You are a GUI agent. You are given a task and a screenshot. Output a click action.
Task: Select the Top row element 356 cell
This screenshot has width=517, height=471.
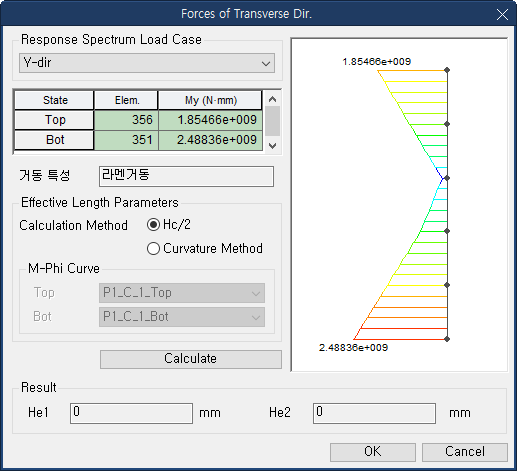pos(126,120)
